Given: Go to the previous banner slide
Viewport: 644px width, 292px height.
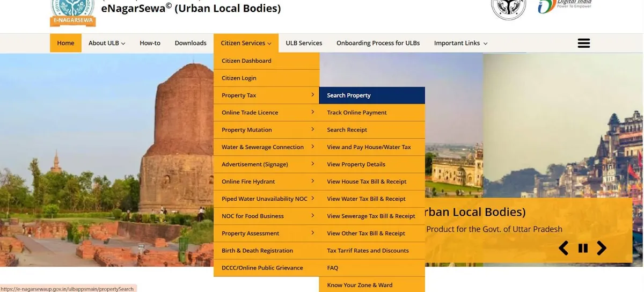Looking at the screenshot, I should [563, 248].
